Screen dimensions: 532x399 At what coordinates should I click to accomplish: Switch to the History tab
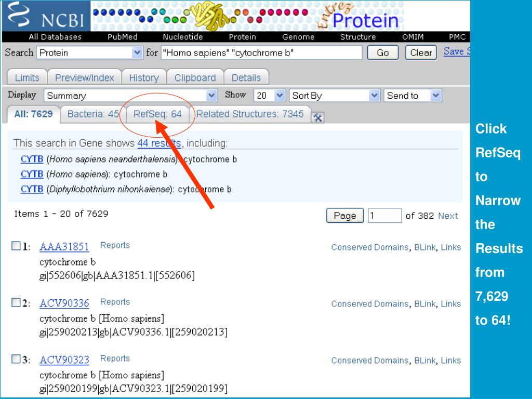click(x=144, y=78)
